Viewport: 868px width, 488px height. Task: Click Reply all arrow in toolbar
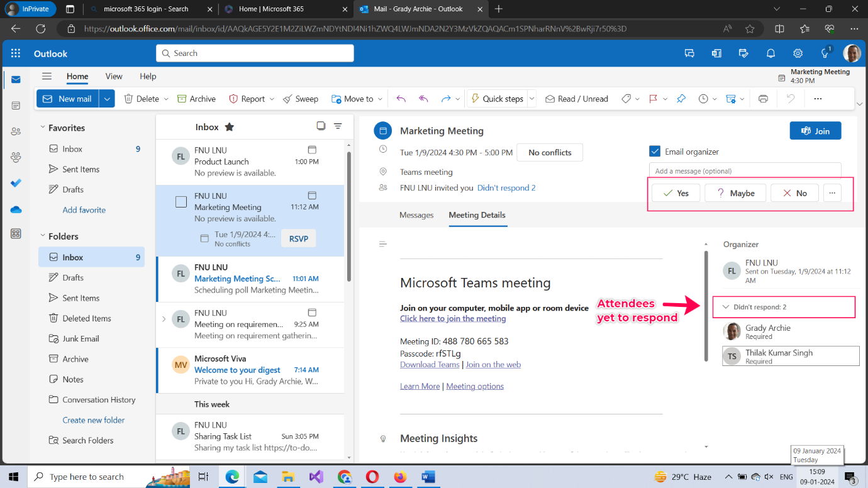[424, 99]
